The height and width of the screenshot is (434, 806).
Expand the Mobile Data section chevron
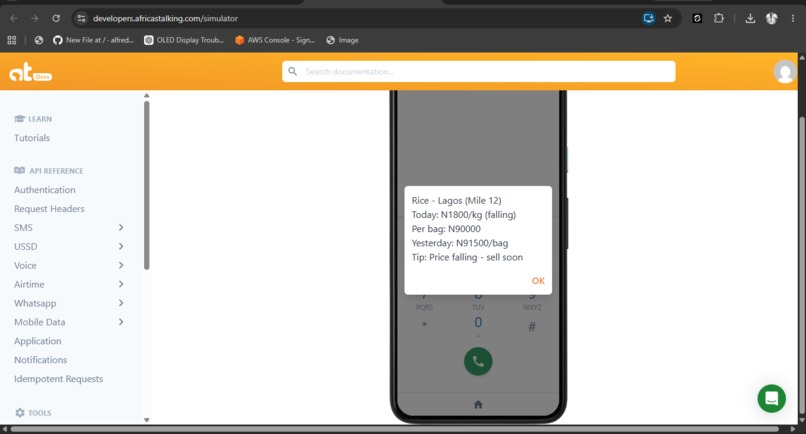[x=121, y=322]
